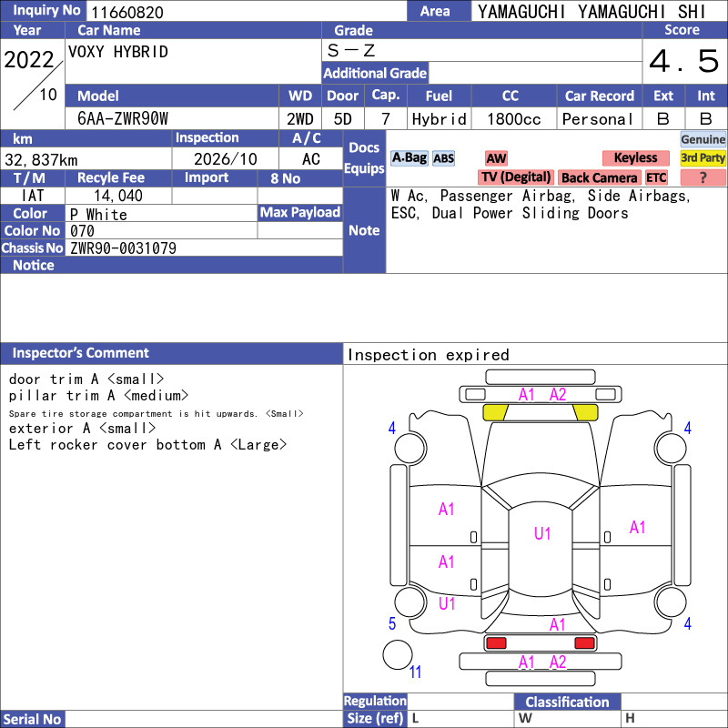This screenshot has height=728, width=728.
Task: Click the Max Payload header
Action: pyautogui.click(x=300, y=213)
